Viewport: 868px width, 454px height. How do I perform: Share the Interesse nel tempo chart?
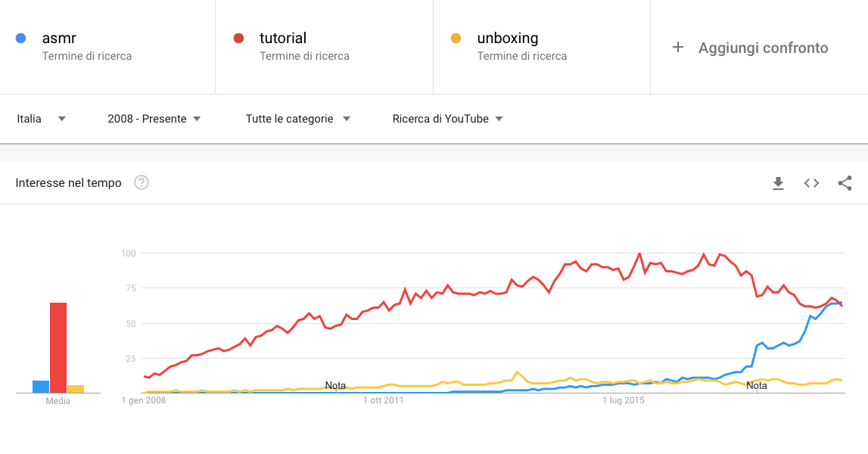click(x=845, y=183)
